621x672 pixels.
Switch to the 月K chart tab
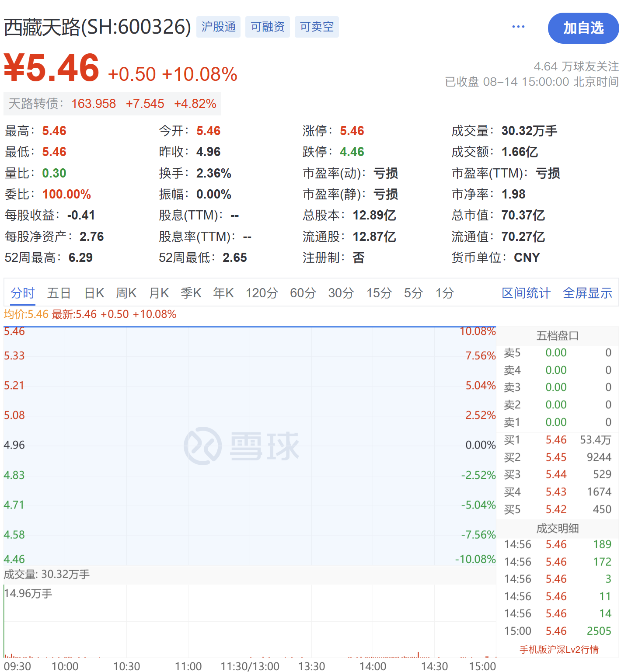159,293
